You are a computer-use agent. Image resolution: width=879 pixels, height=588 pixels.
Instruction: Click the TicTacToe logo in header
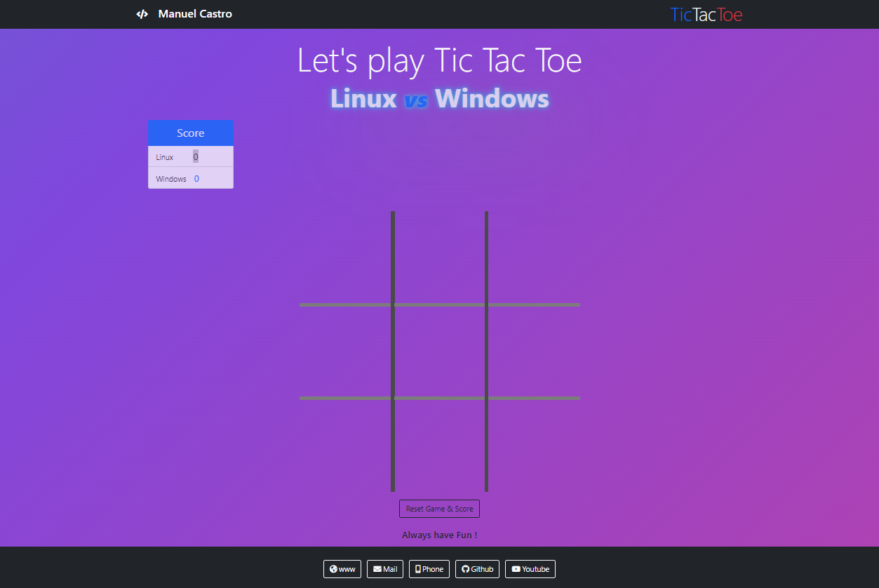[706, 14]
